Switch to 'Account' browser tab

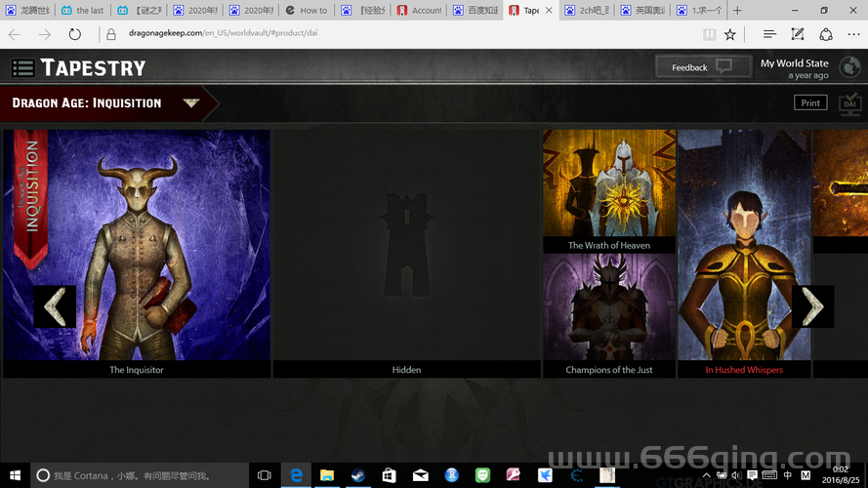pos(419,10)
